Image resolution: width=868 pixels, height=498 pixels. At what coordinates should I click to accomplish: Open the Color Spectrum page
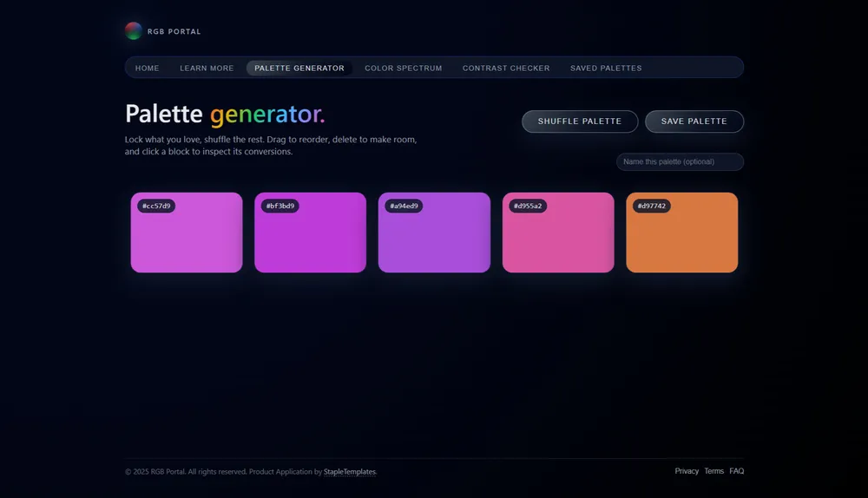(404, 68)
